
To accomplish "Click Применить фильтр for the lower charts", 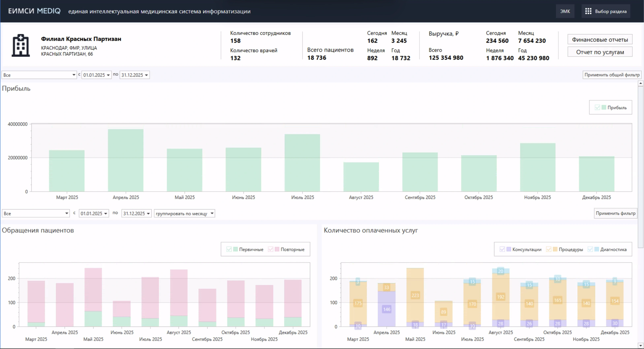I will coord(615,213).
